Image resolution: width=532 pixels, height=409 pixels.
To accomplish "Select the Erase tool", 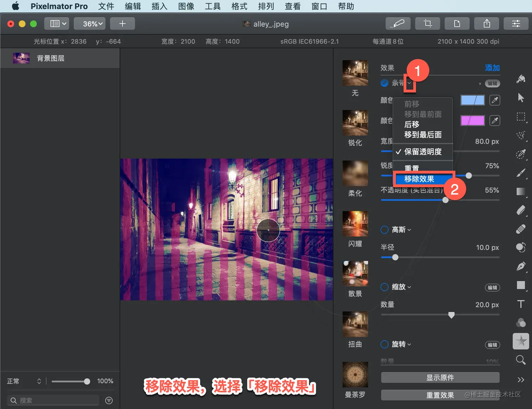I will tap(521, 210).
